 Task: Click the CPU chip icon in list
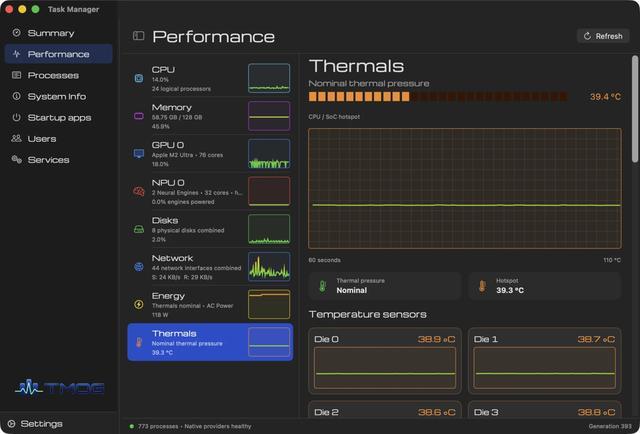(x=139, y=78)
